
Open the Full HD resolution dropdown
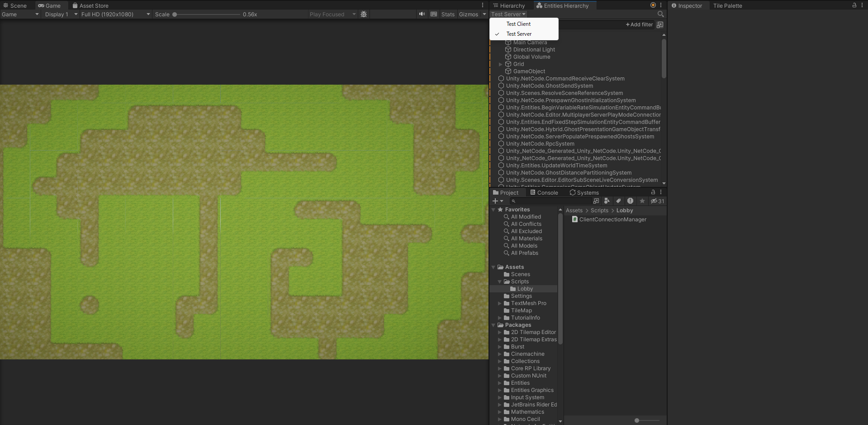(x=115, y=14)
